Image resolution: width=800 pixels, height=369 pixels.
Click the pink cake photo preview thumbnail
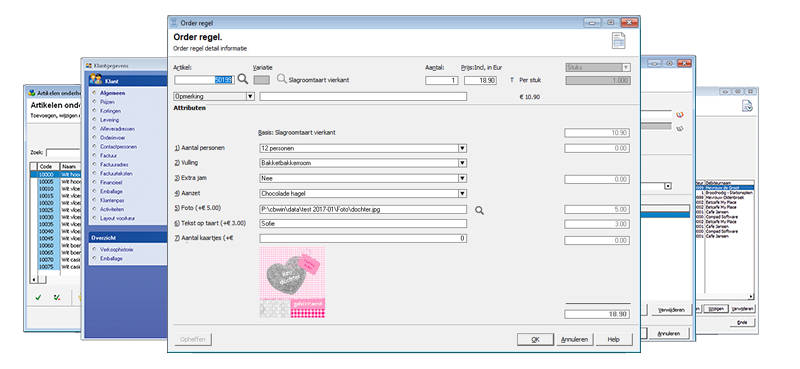(292, 282)
